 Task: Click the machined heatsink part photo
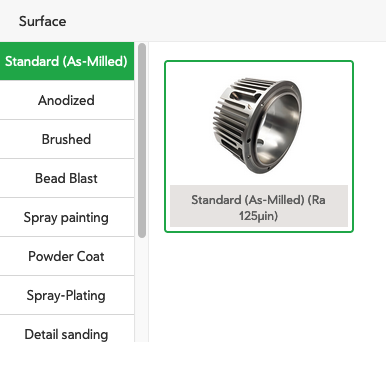257,126
